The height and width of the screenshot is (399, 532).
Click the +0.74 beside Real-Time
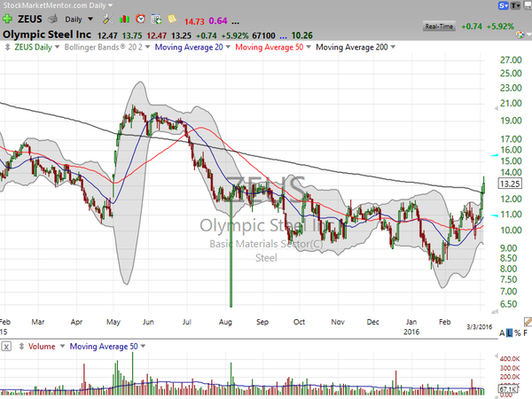tap(472, 27)
